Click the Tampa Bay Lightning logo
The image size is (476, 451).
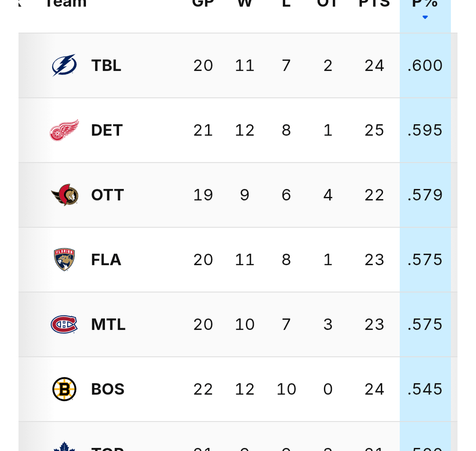tap(64, 66)
